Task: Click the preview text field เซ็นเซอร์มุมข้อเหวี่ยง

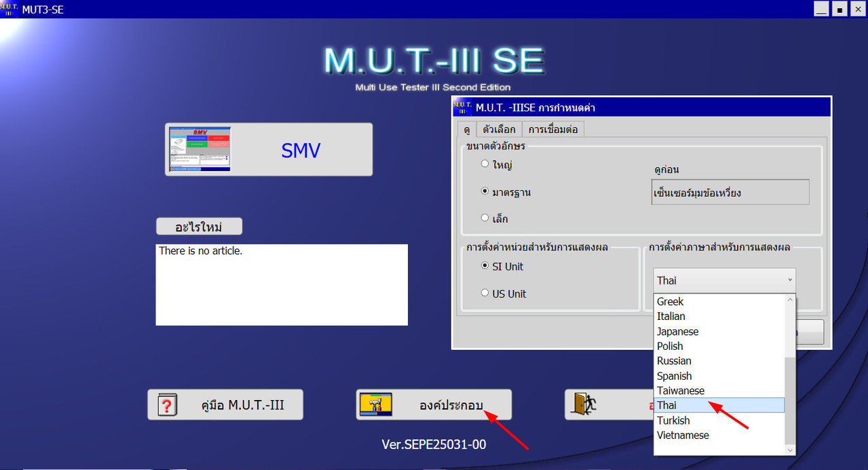Action: 730,192
